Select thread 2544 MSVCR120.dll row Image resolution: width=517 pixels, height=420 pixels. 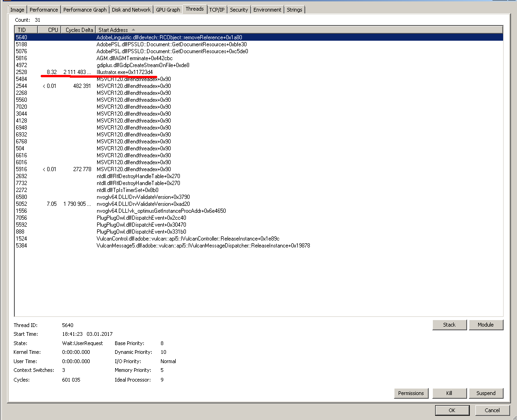click(x=259, y=86)
